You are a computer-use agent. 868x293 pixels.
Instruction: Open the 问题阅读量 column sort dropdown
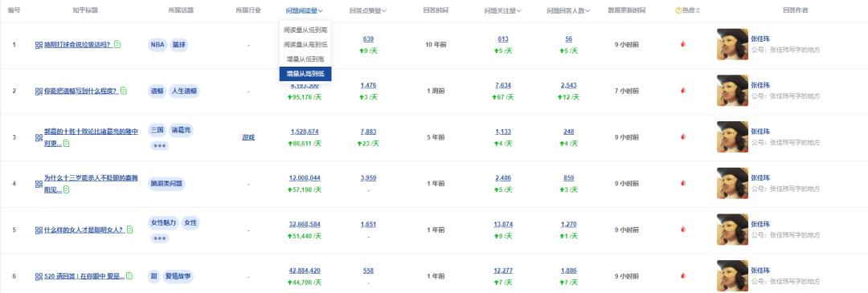tap(305, 10)
